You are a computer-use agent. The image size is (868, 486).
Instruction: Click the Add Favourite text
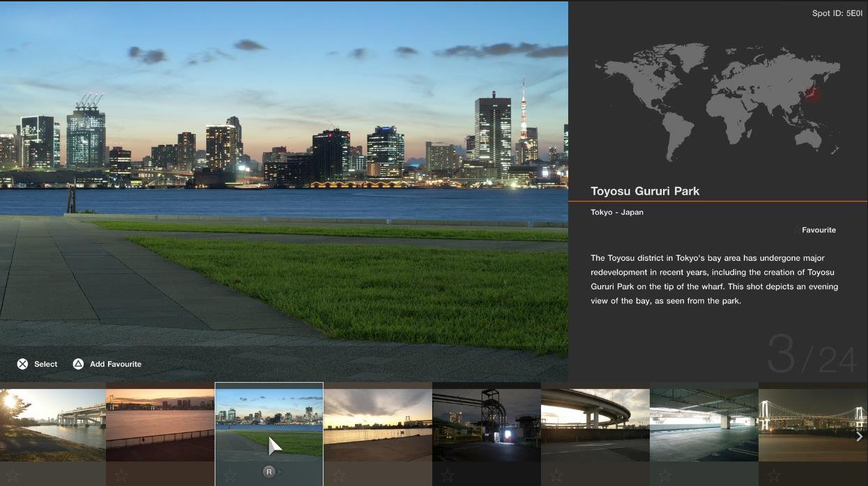coord(115,364)
